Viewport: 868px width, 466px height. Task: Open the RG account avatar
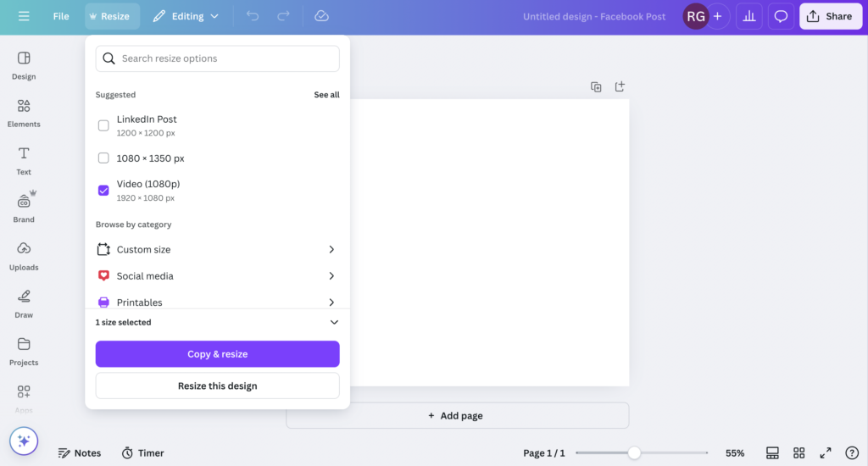tap(695, 16)
